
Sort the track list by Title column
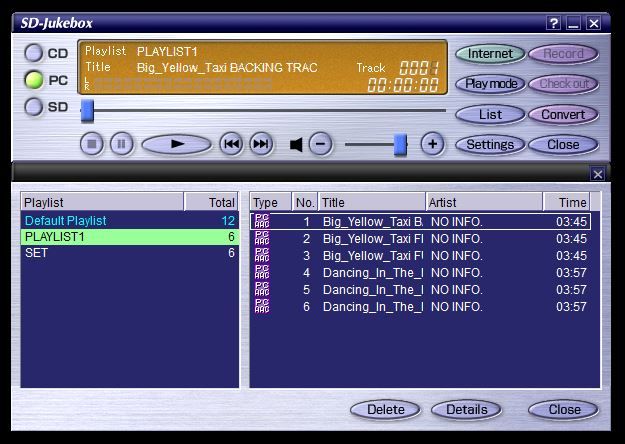pos(371,202)
